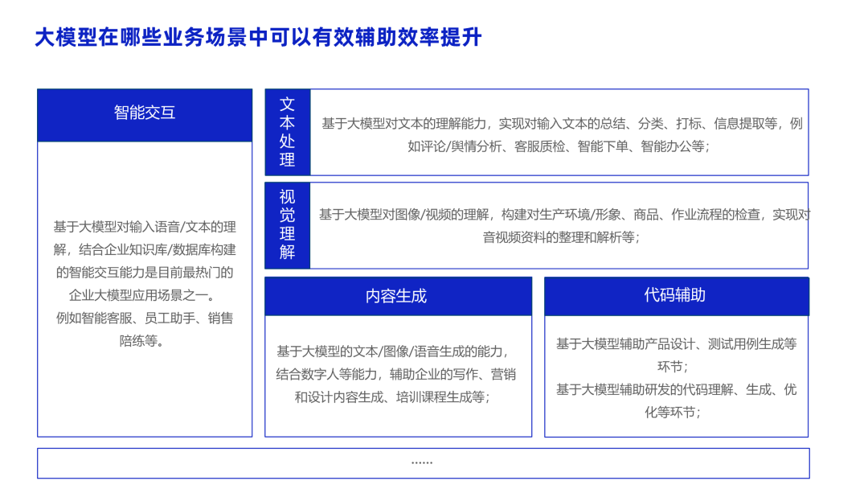Select the blue 智能交互 header bar
Image resolution: width=868 pixels, height=489 pixels.
(145, 113)
